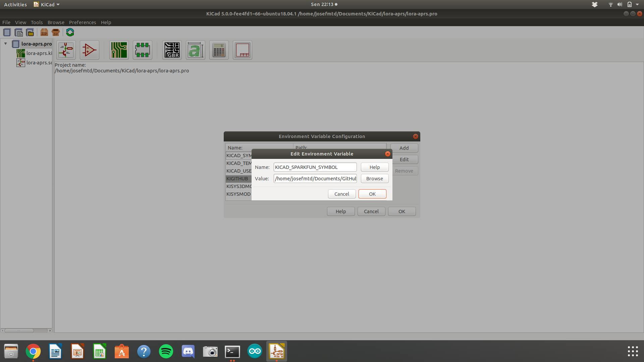
Task: Open the Browse menu
Action: [x=56, y=22]
